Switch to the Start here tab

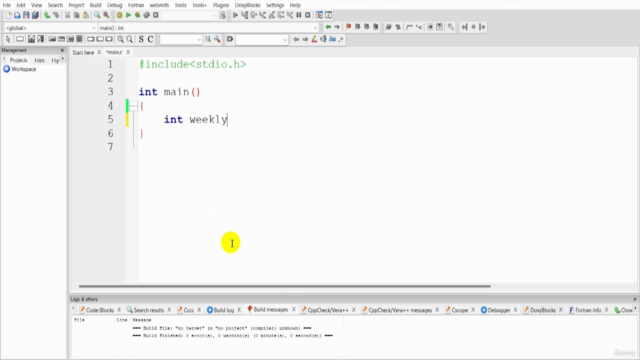83,52
